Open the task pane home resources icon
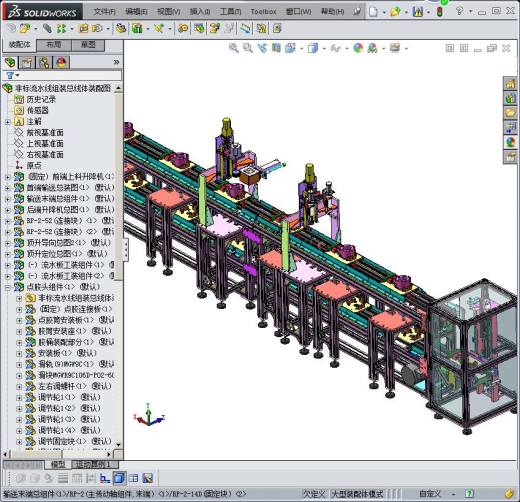520x502 pixels. 510,83
